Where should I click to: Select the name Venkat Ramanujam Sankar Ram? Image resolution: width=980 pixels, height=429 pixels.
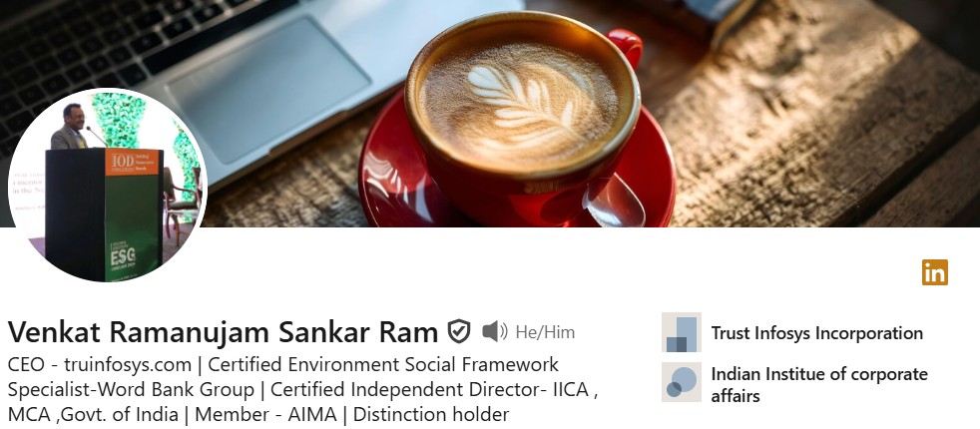223,332
